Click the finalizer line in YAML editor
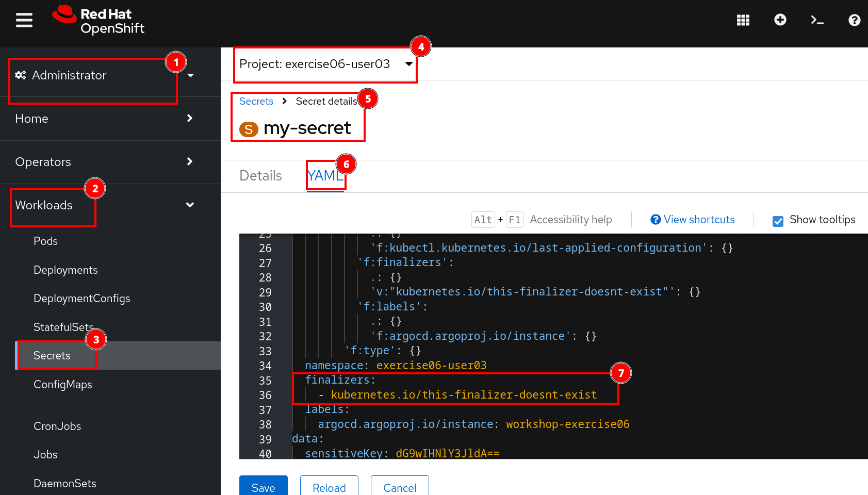The image size is (868, 495). pyautogui.click(x=463, y=395)
